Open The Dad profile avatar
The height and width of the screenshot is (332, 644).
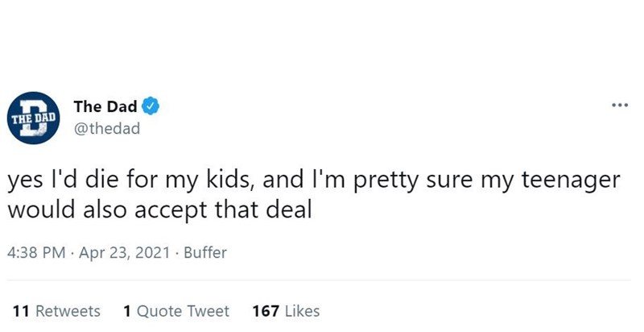34,118
